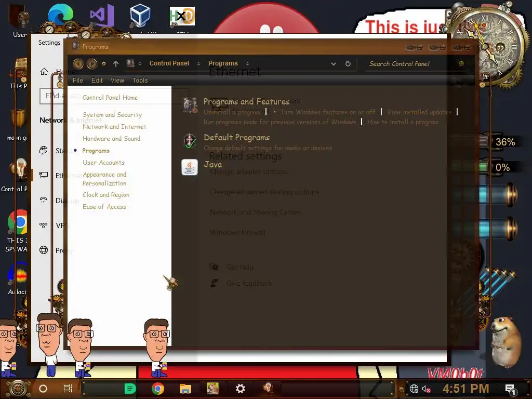Expand chevron after Programs breadcrumb
The height and width of the screenshot is (399, 532).
coord(248,63)
